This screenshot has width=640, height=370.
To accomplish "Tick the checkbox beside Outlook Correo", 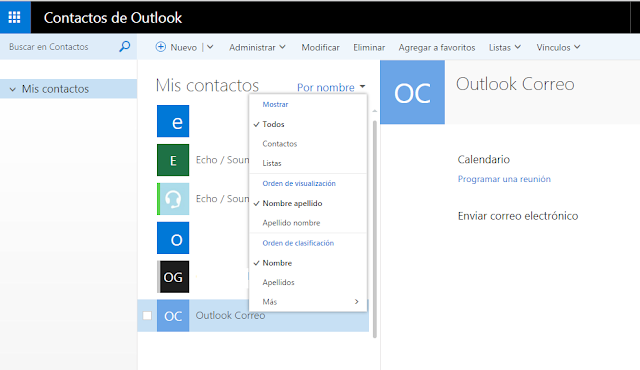I will (147, 316).
